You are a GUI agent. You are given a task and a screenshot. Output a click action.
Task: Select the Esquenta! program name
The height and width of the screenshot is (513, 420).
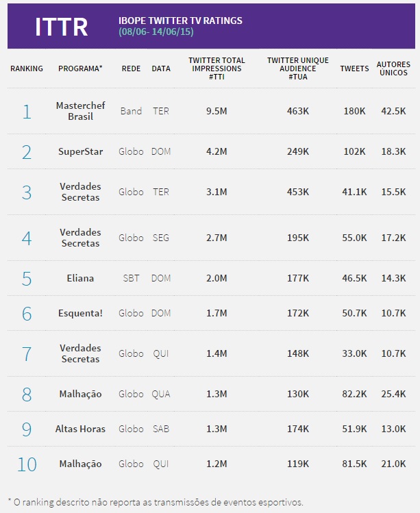(x=80, y=314)
